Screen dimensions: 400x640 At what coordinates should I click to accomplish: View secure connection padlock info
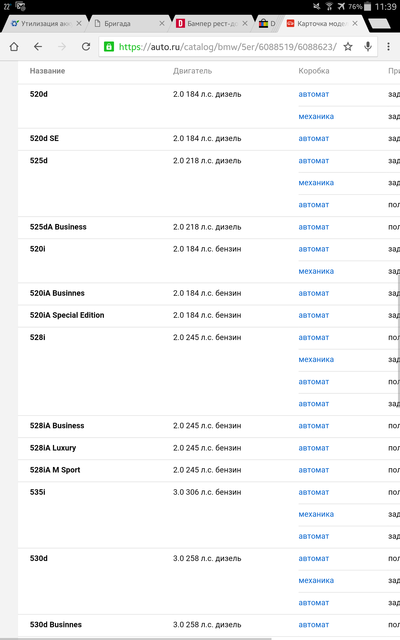click(109, 47)
